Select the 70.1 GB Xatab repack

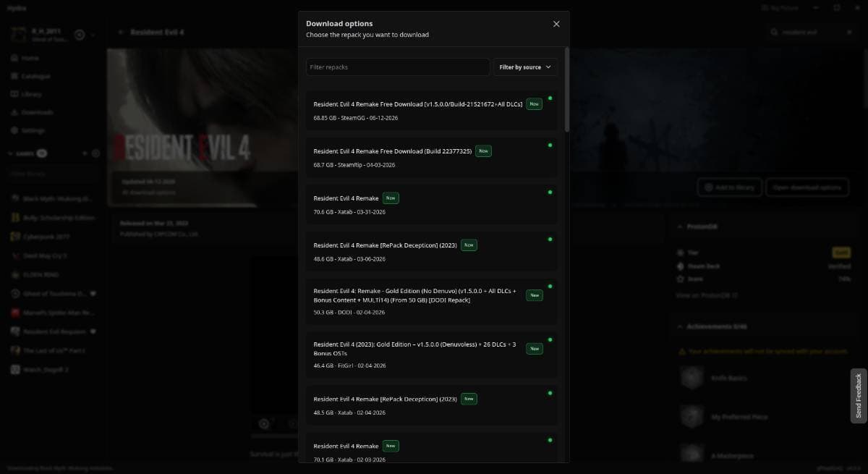[431, 448]
